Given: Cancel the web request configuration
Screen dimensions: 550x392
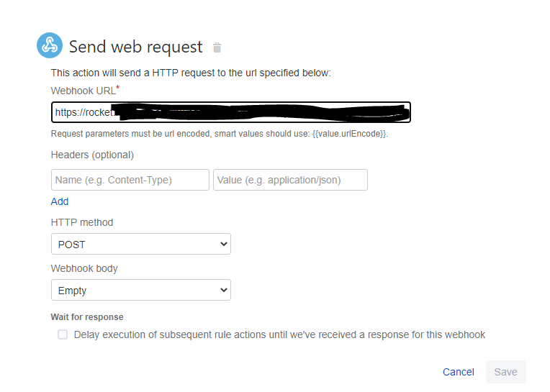Looking at the screenshot, I should click(458, 372).
